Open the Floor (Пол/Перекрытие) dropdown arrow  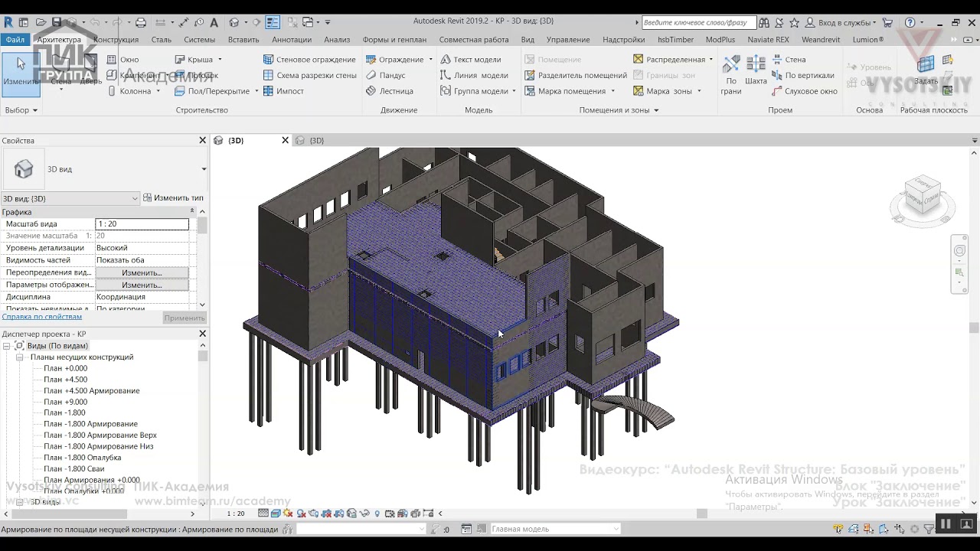click(x=256, y=91)
